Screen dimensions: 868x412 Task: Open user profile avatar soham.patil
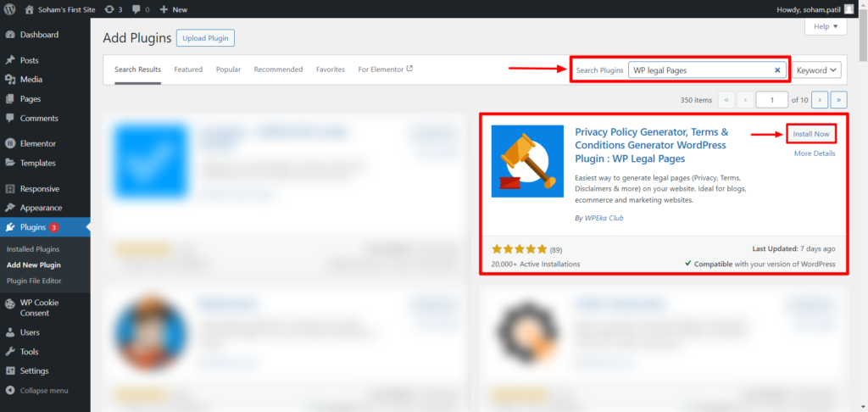click(849, 8)
